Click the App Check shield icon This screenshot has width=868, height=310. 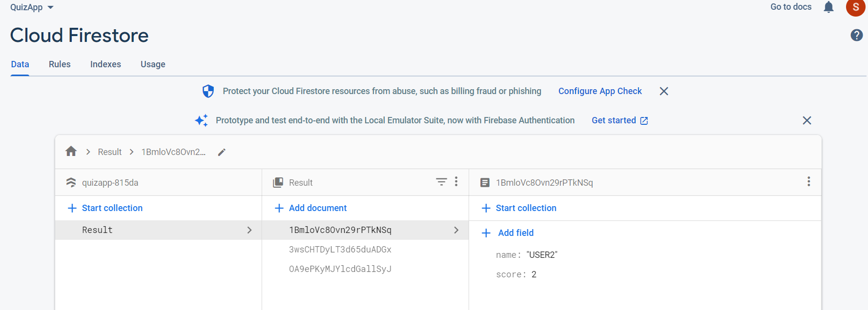[208, 91]
